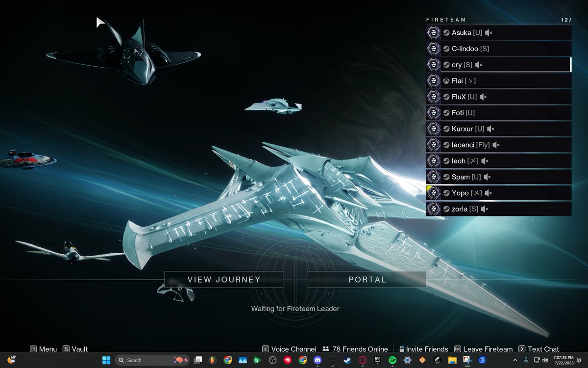Open File Explorer from the taskbar
The width and height of the screenshot is (588, 368).
(x=452, y=360)
